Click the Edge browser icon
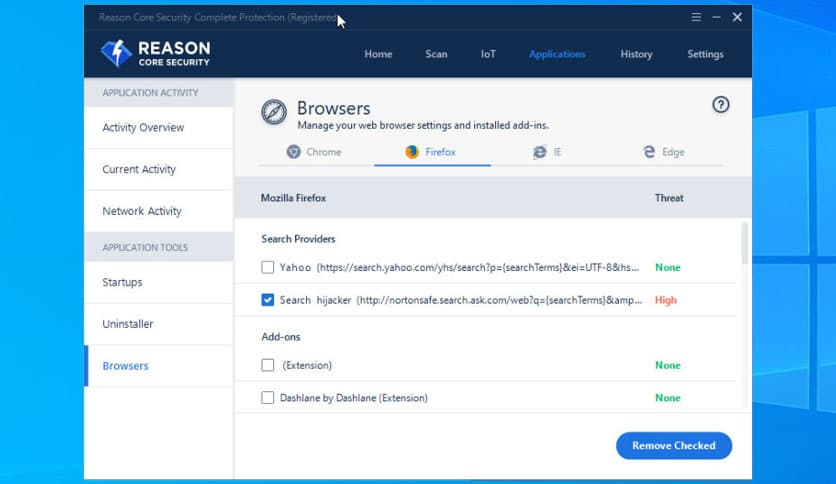Image resolution: width=836 pixels, height=484 pixels. 648,152
